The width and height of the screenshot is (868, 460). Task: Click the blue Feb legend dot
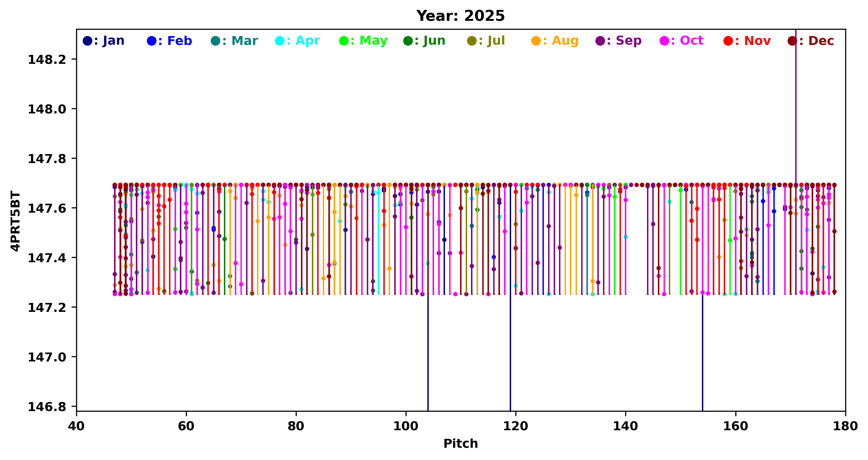click(x=151, y=41)
